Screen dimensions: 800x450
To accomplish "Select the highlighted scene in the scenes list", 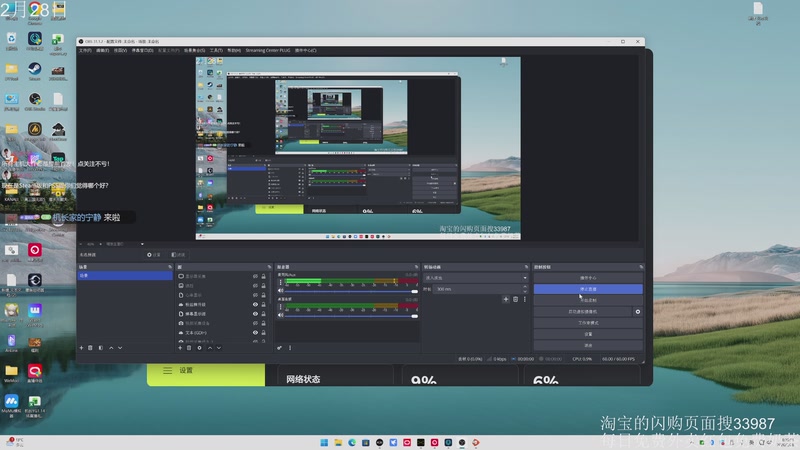I will (125, 276).
